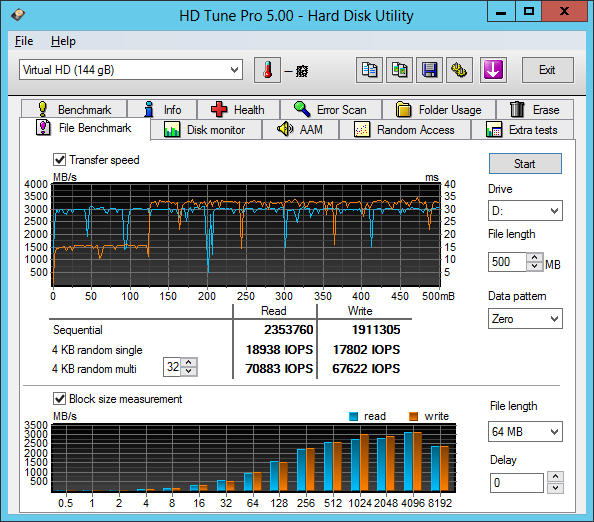Screen dimensions: 594x522
Task: Click sequential write value 1911305
Action: pyautogui.click(x=376, y=330)
